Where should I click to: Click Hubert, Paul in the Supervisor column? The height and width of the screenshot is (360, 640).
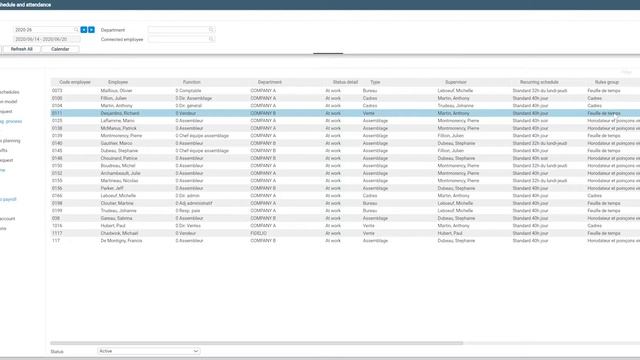[x=450, y=233]
